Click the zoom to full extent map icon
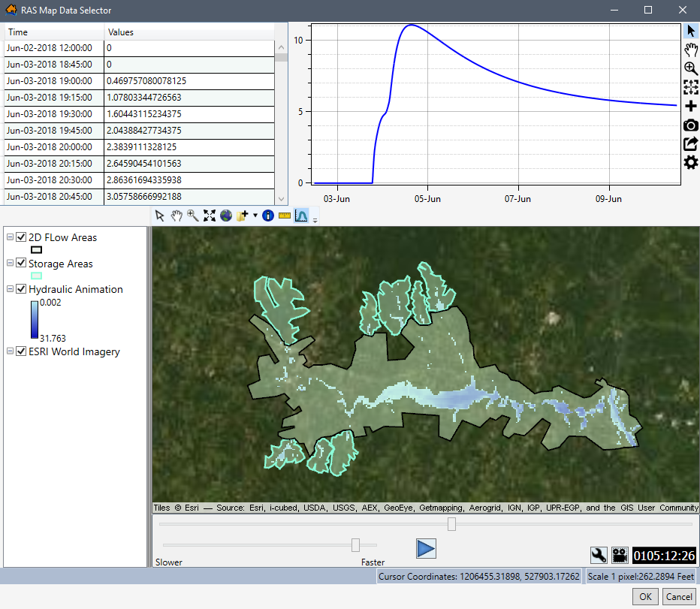The width and height of the screenshot is (700, 609). tap(208, 215)
